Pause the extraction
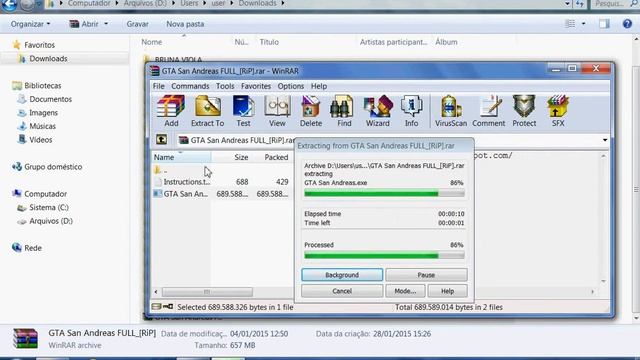This screenshot has width=640, height=360. (426, 275)
